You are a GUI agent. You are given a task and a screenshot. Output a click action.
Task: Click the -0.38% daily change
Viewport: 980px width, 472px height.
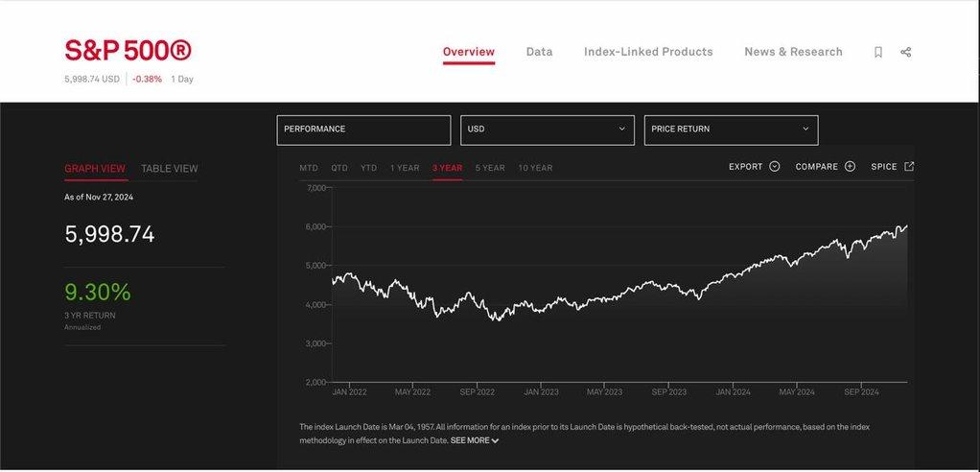pyautogui.click(x=147, y=80)
